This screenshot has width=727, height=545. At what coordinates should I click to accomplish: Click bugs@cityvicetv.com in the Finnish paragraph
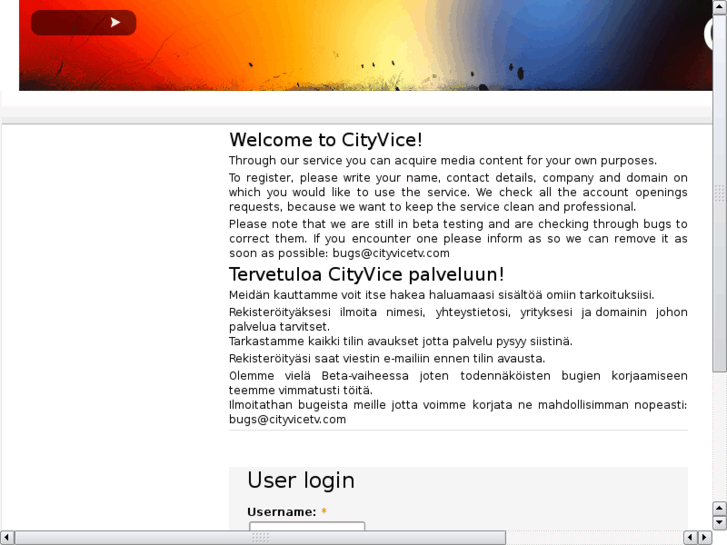coord(287,419)
